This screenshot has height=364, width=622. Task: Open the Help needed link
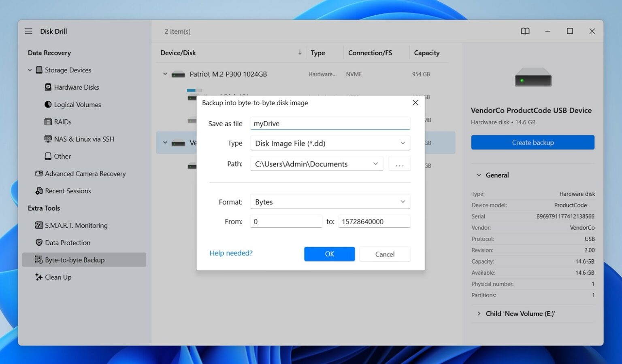231,253
